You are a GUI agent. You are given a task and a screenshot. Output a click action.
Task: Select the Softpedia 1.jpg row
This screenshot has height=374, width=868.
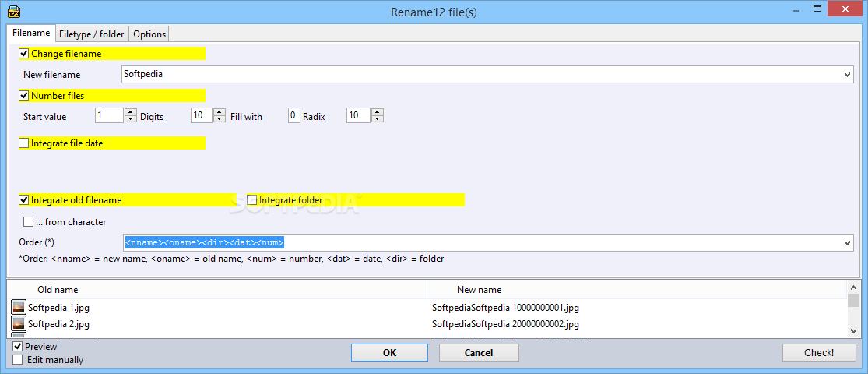click(x=427, y=308)
